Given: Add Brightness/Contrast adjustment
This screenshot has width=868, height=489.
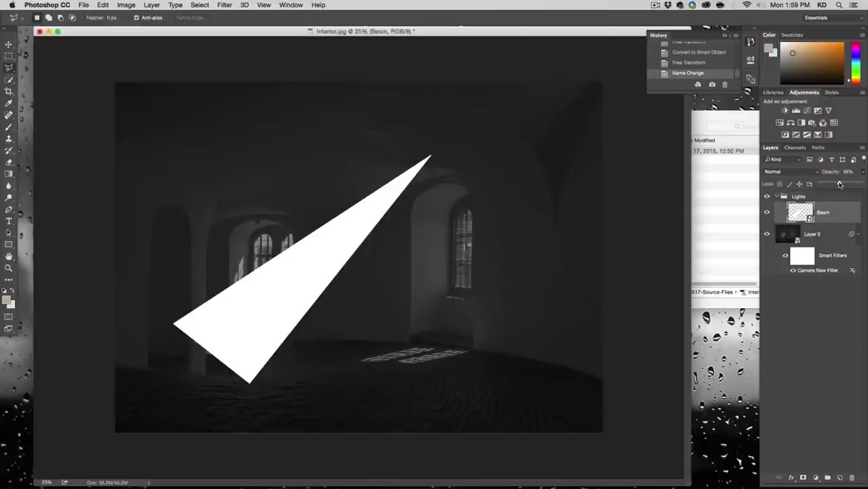Looking at the screenshot, I should [785, 111].
